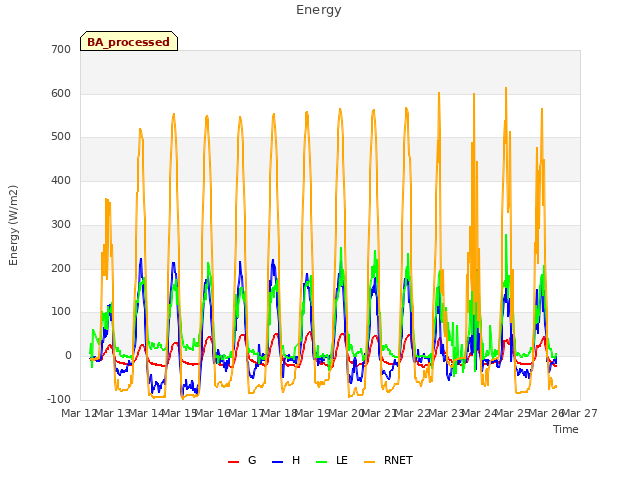This screenshot has height=480, width=640.
Task: Toggle the LE series legend entry
Action: pyautogui.click(x=332, y=460)
